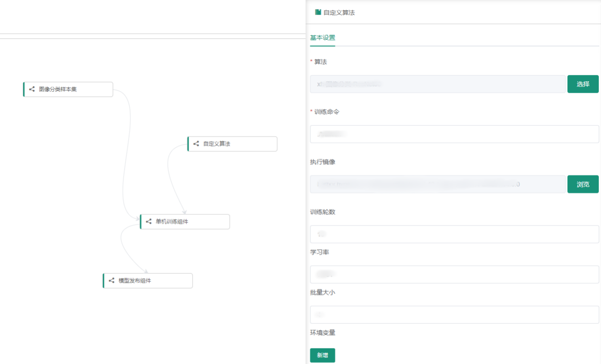Image resolution: width=601 pixels, height=364 pixels.
Task: Click share icon on 自定义算法 node
Action: click(x=196, y=144)
